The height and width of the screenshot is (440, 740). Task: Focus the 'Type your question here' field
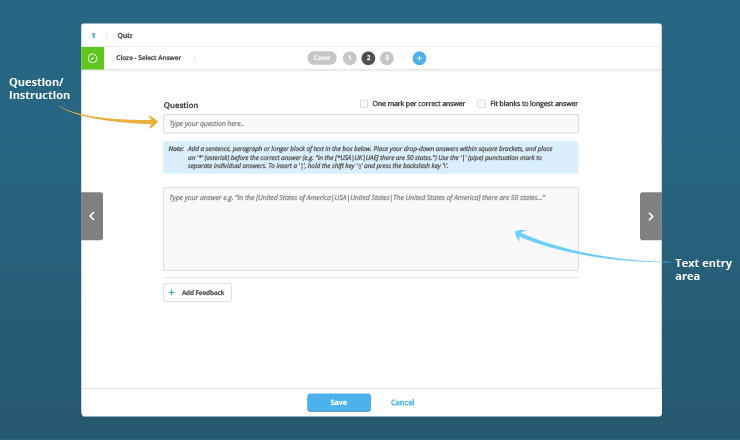tap(370, 124)
